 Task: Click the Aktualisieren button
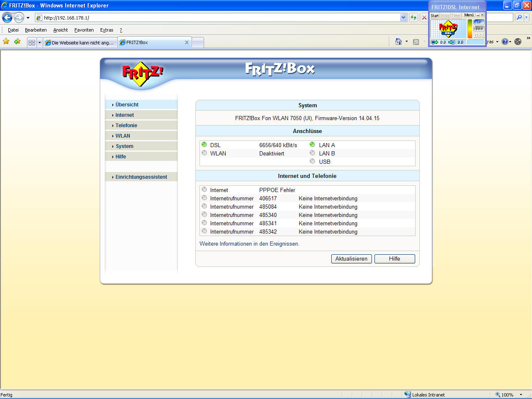(x=352, y=259)
